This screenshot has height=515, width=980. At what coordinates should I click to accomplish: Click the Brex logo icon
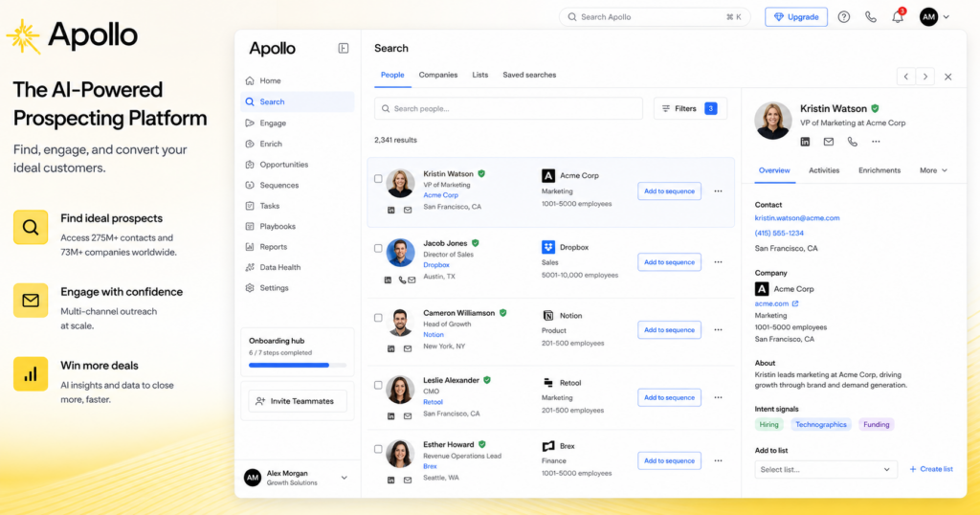(548, 446)
